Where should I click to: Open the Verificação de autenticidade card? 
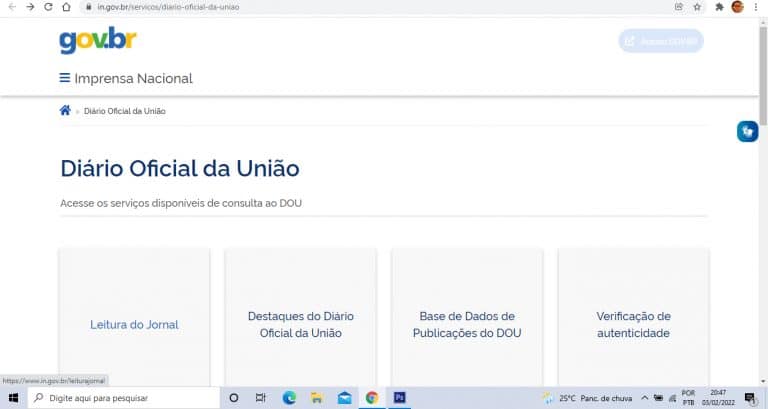[633, 317]
